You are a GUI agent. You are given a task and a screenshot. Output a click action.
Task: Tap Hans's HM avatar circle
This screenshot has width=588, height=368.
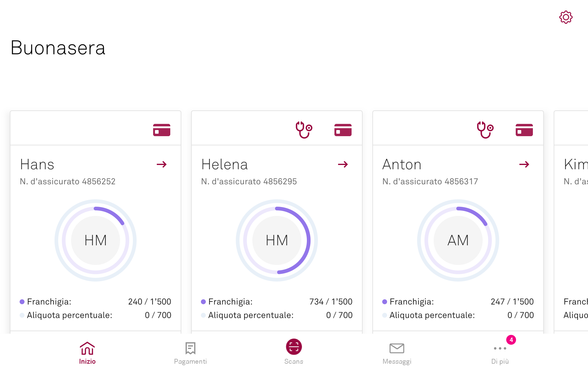tap(96, 240)
